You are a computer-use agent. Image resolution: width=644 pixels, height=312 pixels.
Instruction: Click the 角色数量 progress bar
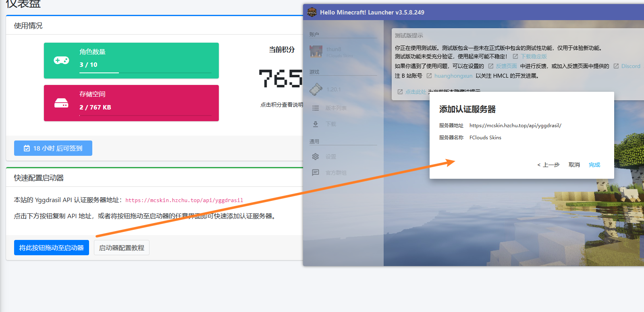pyautogui.click(x=145, y=73)
